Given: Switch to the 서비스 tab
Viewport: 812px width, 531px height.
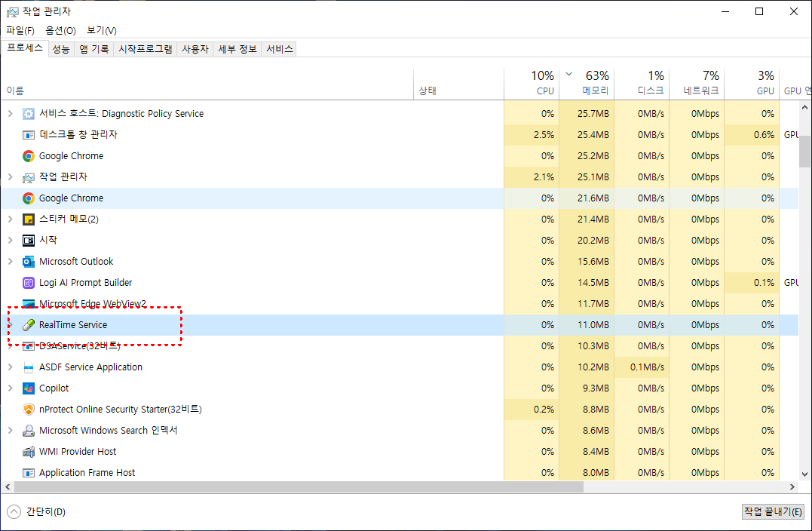Looking at the screenshot, I should (x=279, y=49).
